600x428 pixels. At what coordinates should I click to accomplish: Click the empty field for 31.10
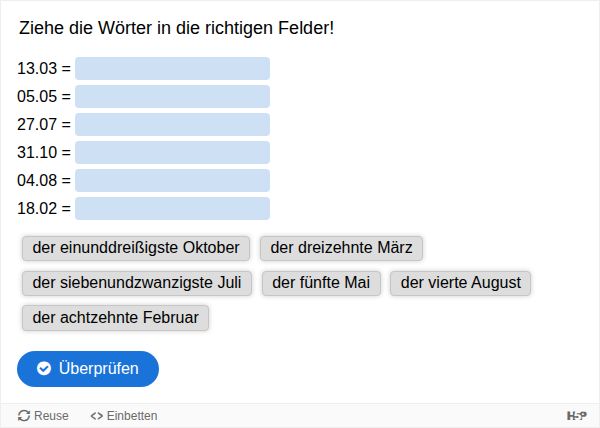tap(172, 153)
